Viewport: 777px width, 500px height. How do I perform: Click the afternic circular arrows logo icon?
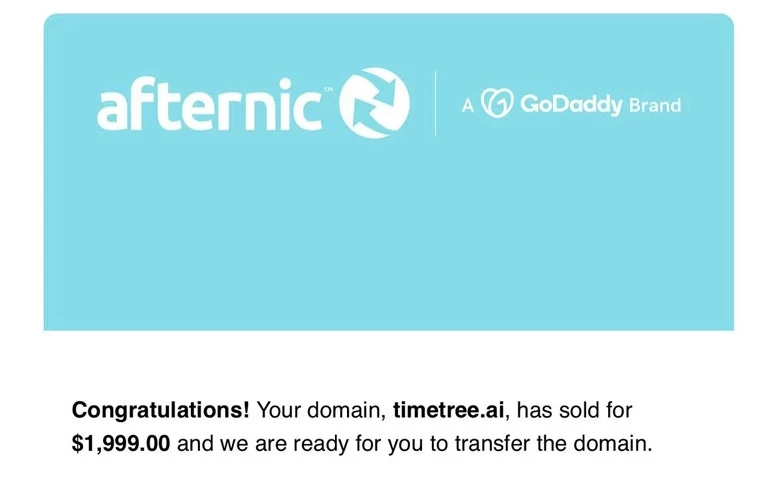click(x=374, y=103)
